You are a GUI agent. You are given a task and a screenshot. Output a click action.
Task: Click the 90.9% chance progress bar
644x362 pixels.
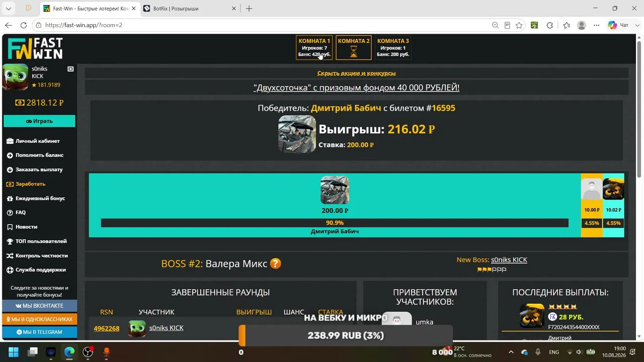click(x=335, y=223)
